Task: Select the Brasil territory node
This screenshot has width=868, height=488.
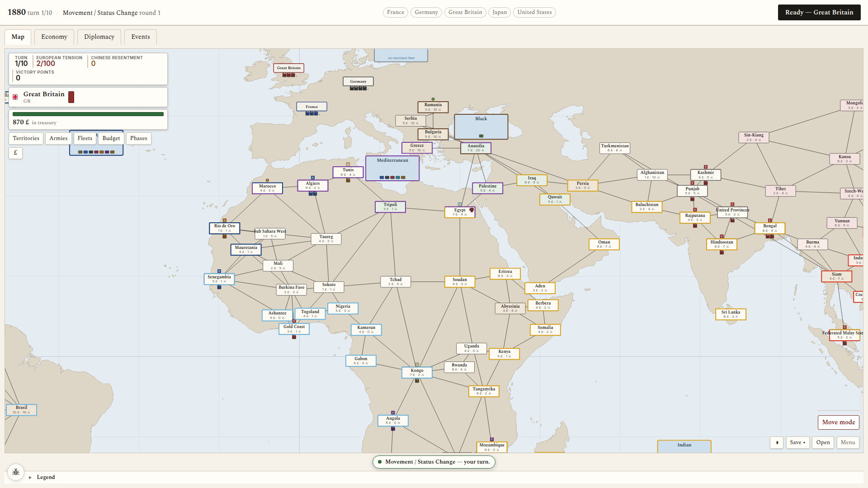Action: [x=21, y=410]
